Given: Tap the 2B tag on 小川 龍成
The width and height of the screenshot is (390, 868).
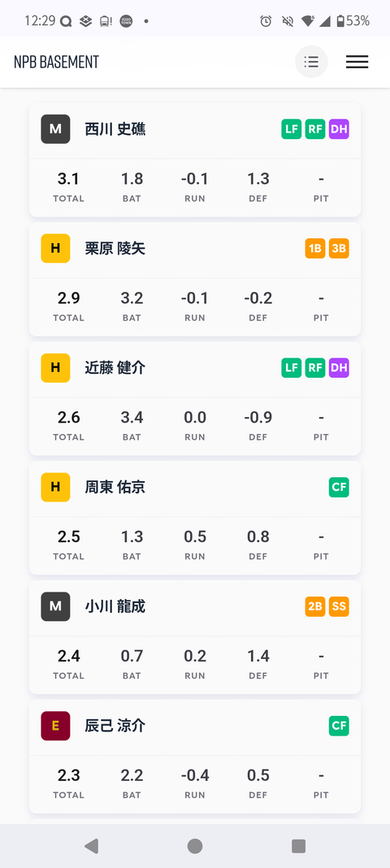Looking at the screenshot, I should pyautogui.click(x=315, y=607).
